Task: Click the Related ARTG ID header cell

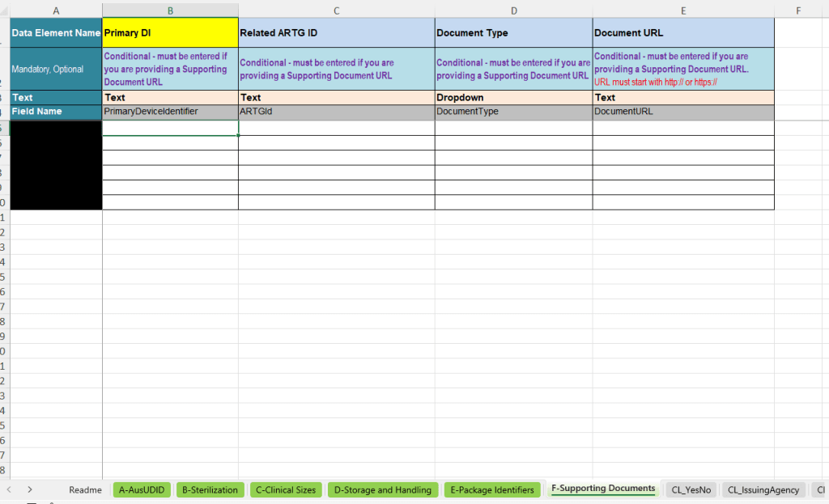Action: click(x=336, y=32)
